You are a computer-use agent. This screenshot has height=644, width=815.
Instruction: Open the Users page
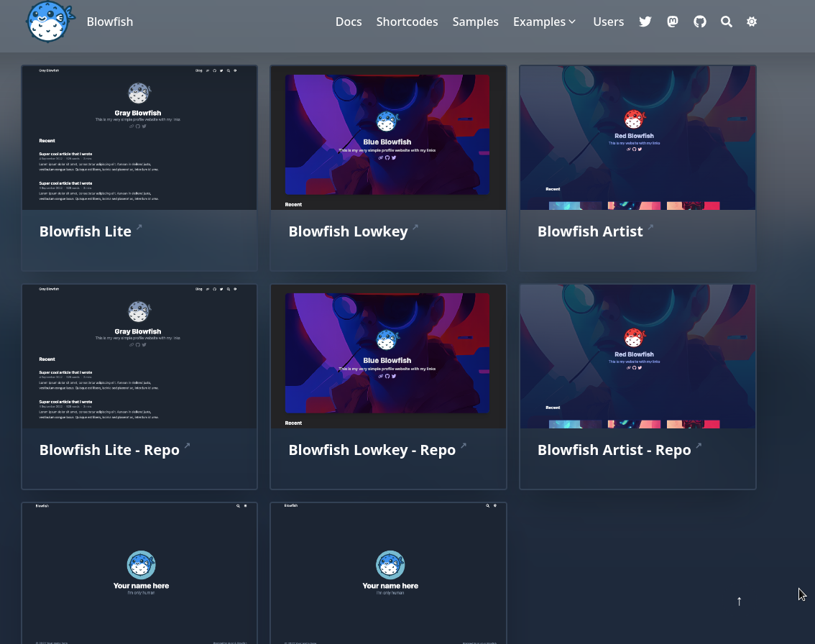[x=608, y=22]
